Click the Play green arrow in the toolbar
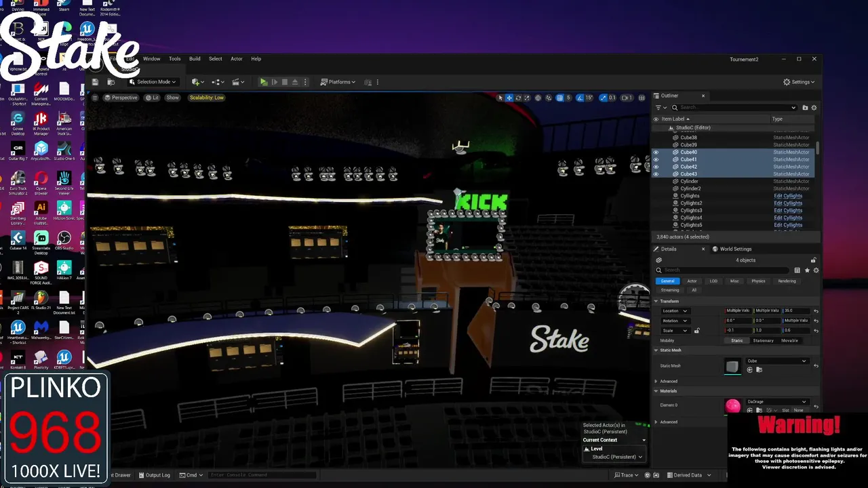 (x=264, y=82)
